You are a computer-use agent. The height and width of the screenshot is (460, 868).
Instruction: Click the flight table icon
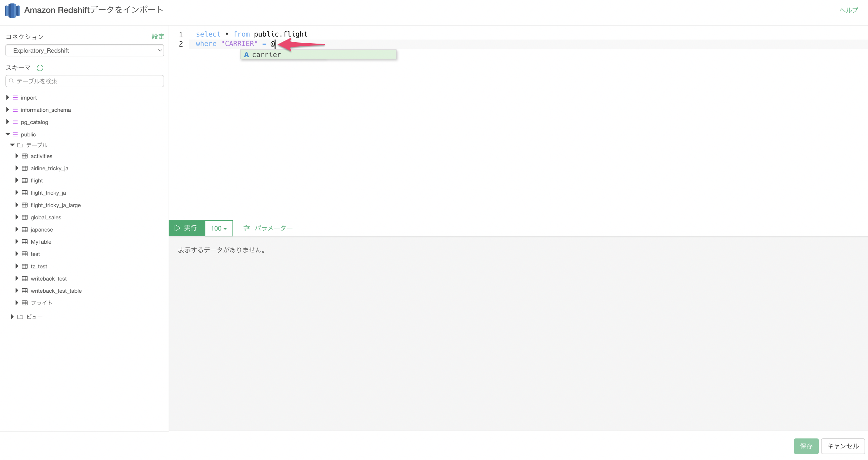pyautogui.click(x=25, y=181)
